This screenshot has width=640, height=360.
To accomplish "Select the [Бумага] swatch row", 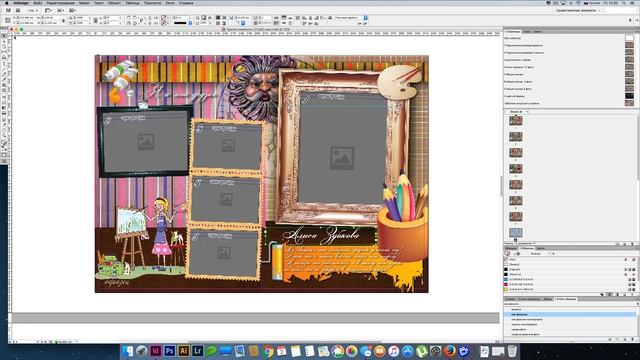I will pyautogui.click(x=570, y=264).
